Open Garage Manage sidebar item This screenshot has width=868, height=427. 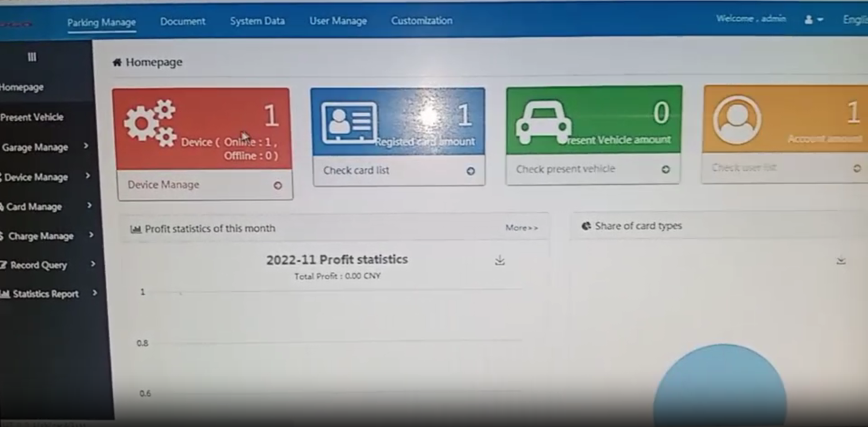(35, 147)
